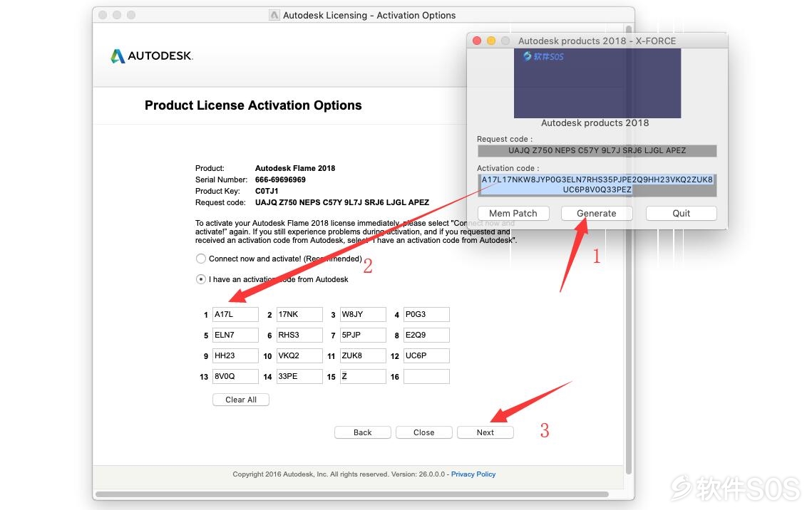Click activation field 15 containing Z

[x=363, y=377]
